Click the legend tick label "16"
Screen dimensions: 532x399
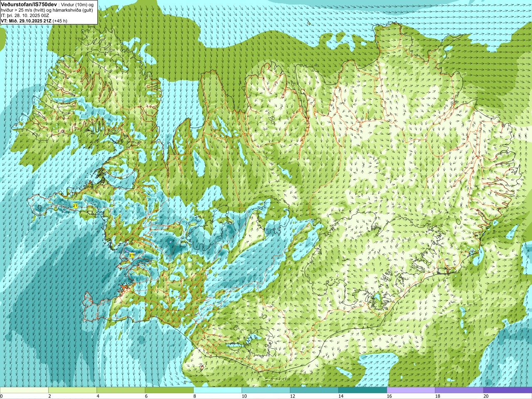(389, 397)
